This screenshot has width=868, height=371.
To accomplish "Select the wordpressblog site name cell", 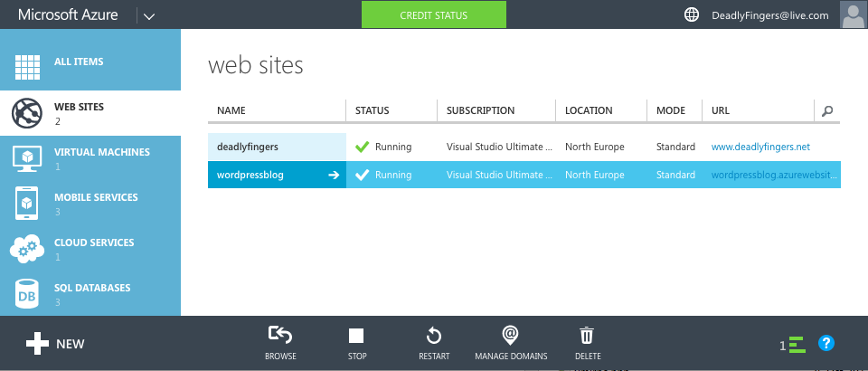I will (277, 175).
